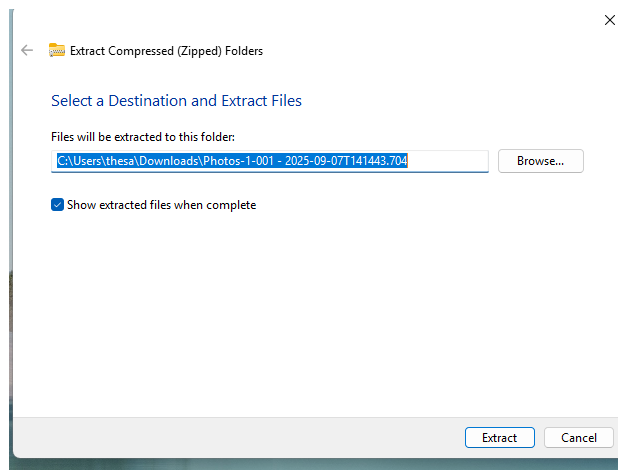Close the extraction dialog with the X
Image resolution: width=636 pixels, height=474 pixels.
610,19
